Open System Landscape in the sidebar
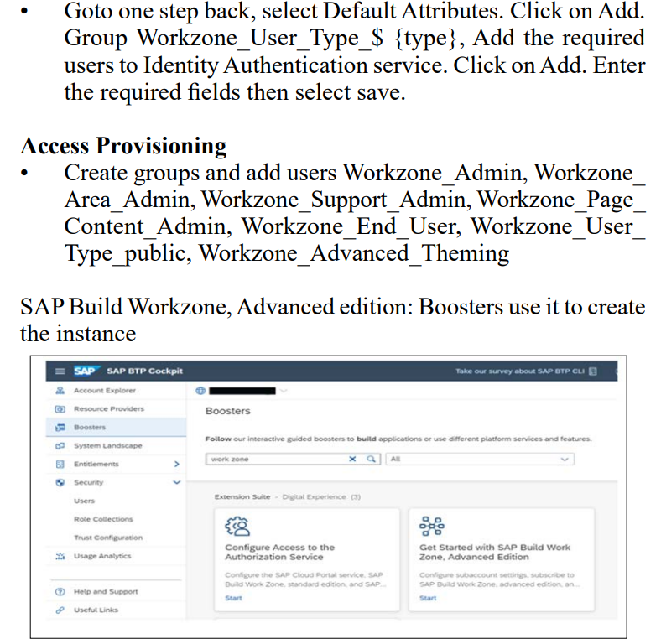 (x=108, y=446)
